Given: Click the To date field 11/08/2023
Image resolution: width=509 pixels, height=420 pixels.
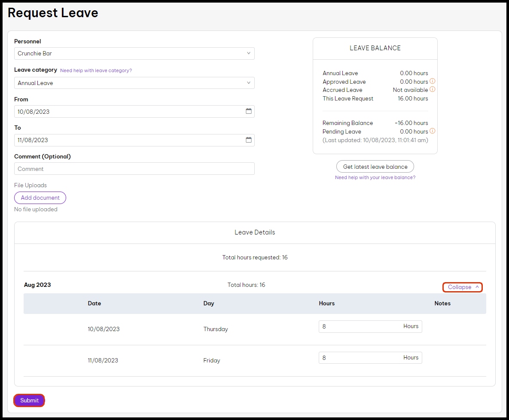Looking at the screenshot, I should [x=129, y=140].
